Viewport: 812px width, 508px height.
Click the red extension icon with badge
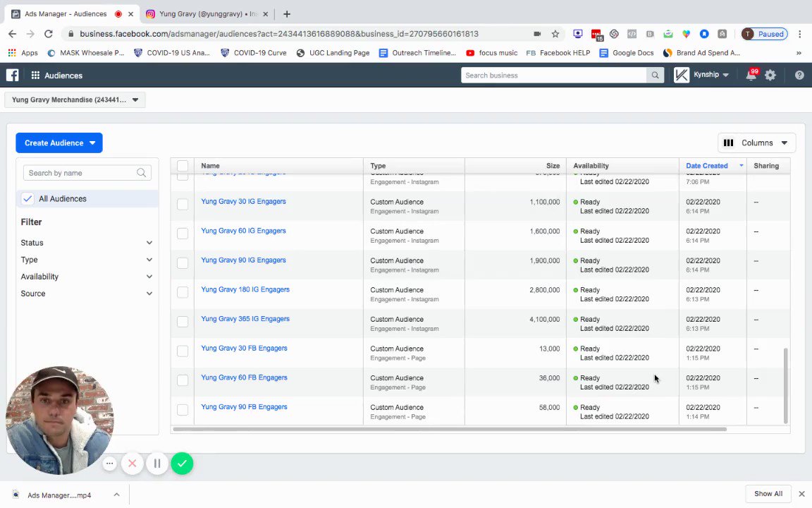click(596, 35)
